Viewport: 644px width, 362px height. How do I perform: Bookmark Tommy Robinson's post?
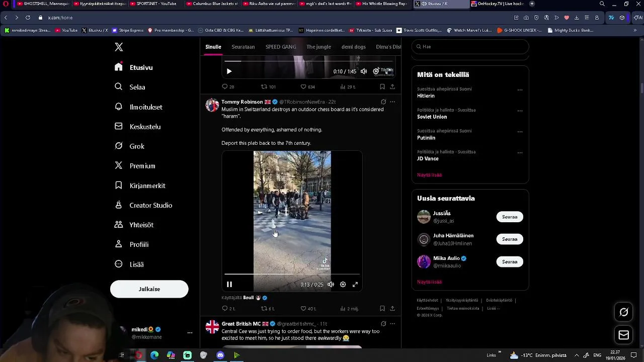(x=382, y=309)
